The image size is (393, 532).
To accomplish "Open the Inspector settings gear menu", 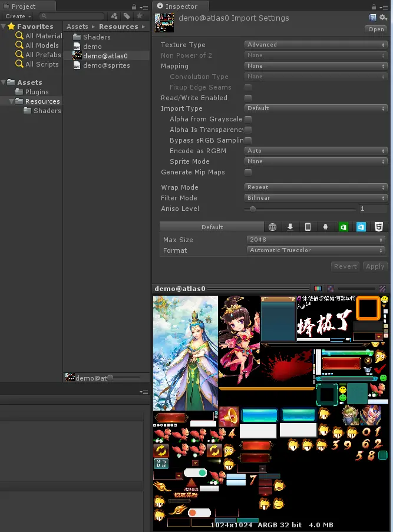I will 383,18.
